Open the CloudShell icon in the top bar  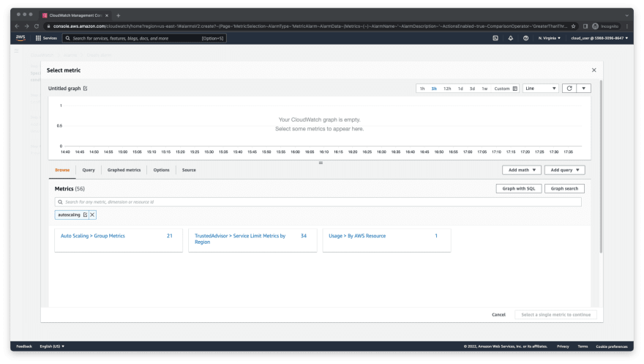tap(495, 38)
